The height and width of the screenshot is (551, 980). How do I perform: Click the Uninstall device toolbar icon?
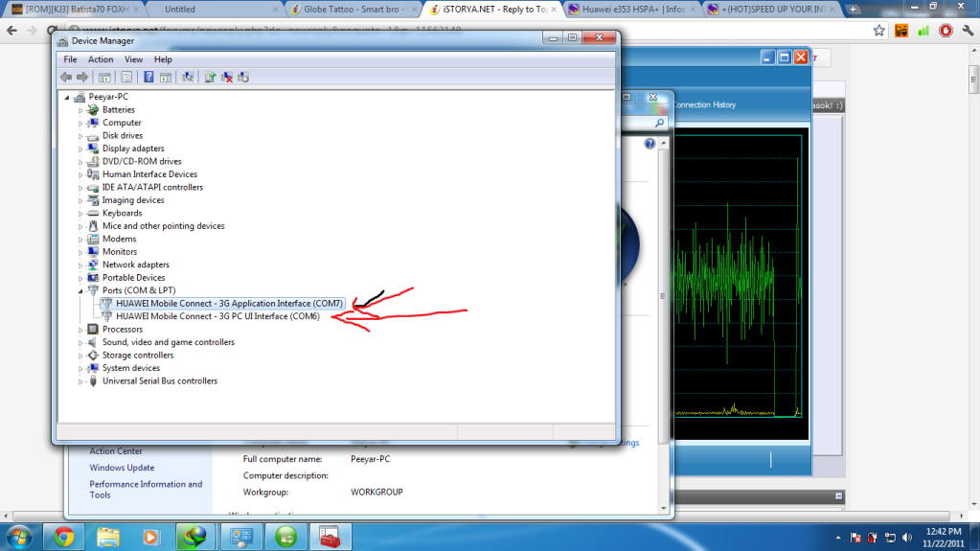[227, 77]
